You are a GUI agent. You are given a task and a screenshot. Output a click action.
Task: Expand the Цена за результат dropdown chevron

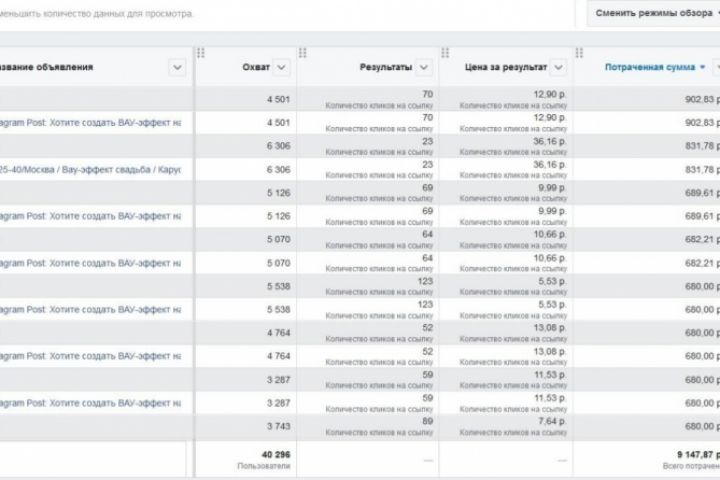pos(558,67)
